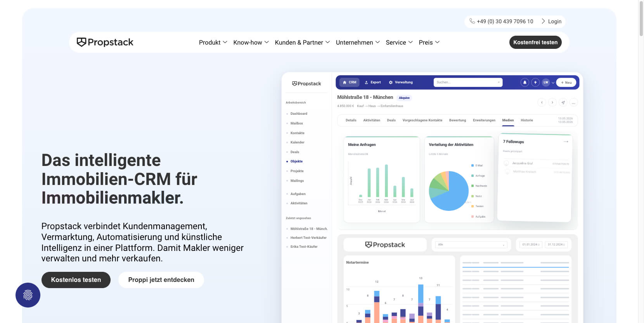
Task: Expand the Kunden & Partner menu
Action: (302, 42)
